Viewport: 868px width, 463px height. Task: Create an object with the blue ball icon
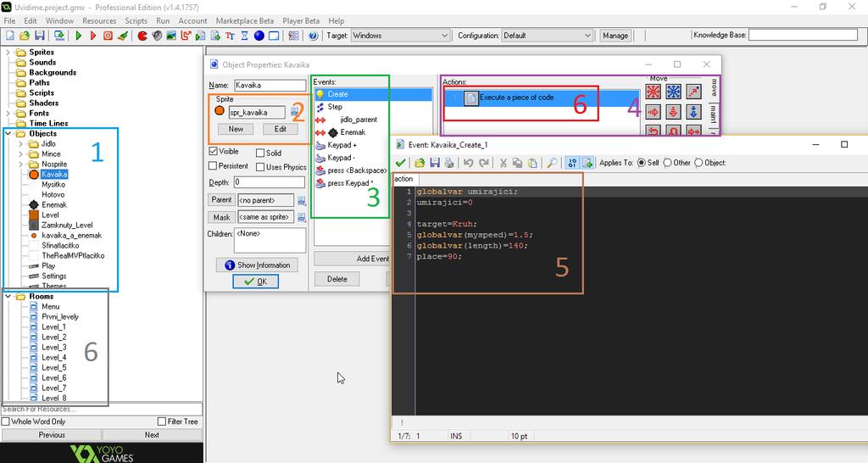tap(259, 36)
